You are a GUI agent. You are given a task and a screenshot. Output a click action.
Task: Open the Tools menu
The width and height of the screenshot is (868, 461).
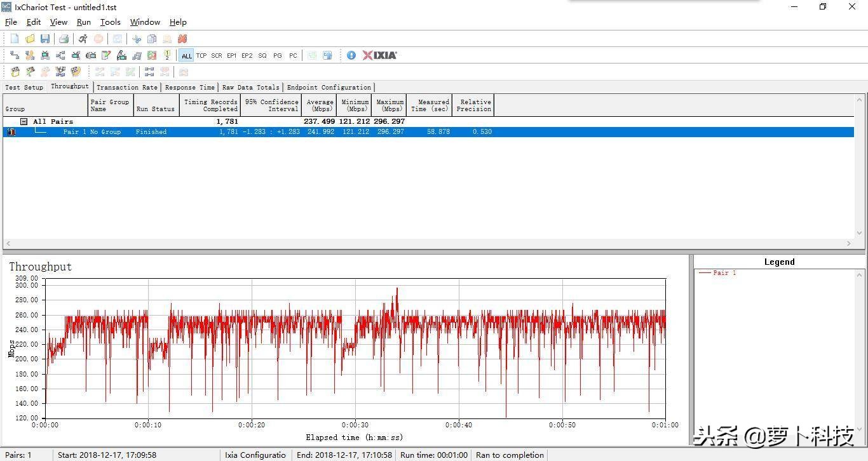pos(110,22)
